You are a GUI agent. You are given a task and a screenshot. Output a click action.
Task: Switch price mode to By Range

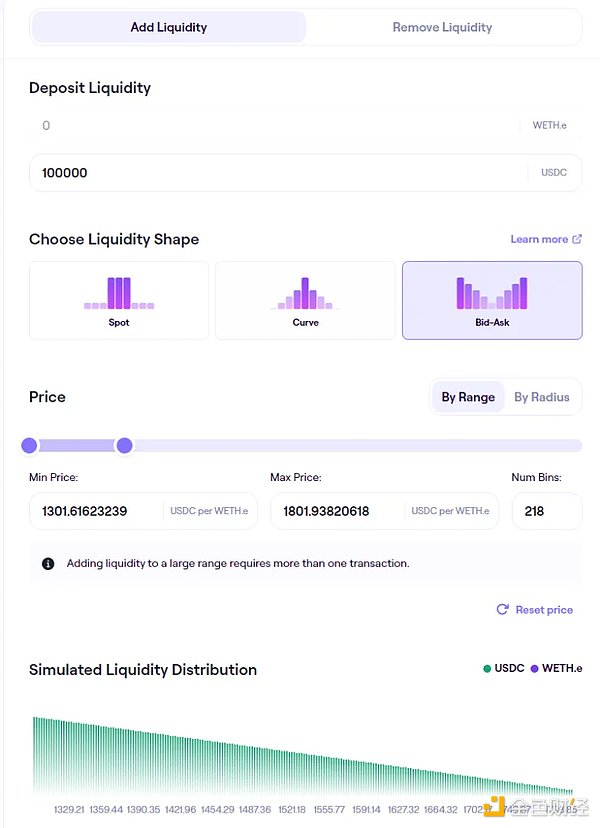pyautogui.click(x=468, y=397)
